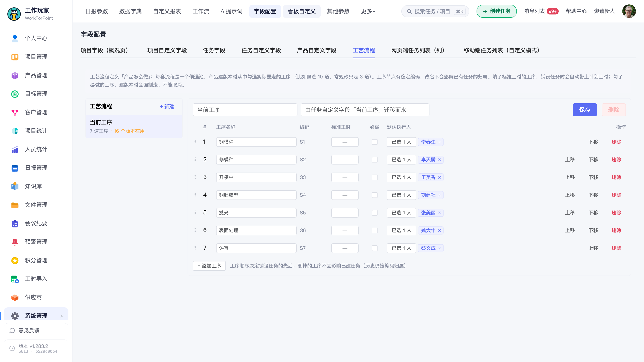Open 已选 1 人 selector for 评审

(x=401, y=248)
